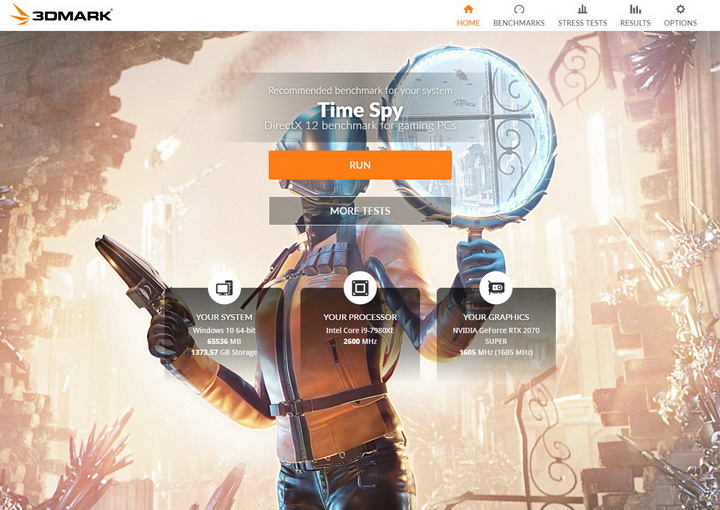Click the 'Windows 10 64-bit' text
Image resolution: width=720 pixels, height=510 pixels.
click(224, 331)
